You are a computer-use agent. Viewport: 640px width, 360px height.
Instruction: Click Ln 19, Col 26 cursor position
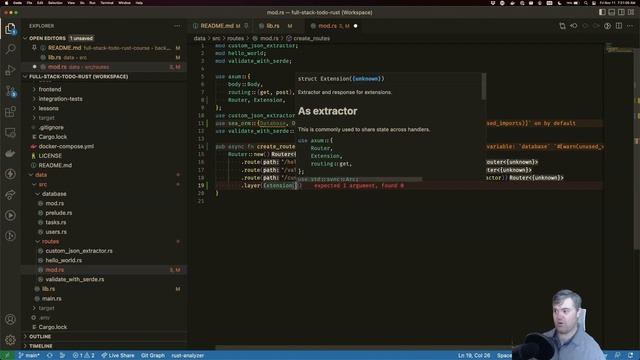pos(474,356)
